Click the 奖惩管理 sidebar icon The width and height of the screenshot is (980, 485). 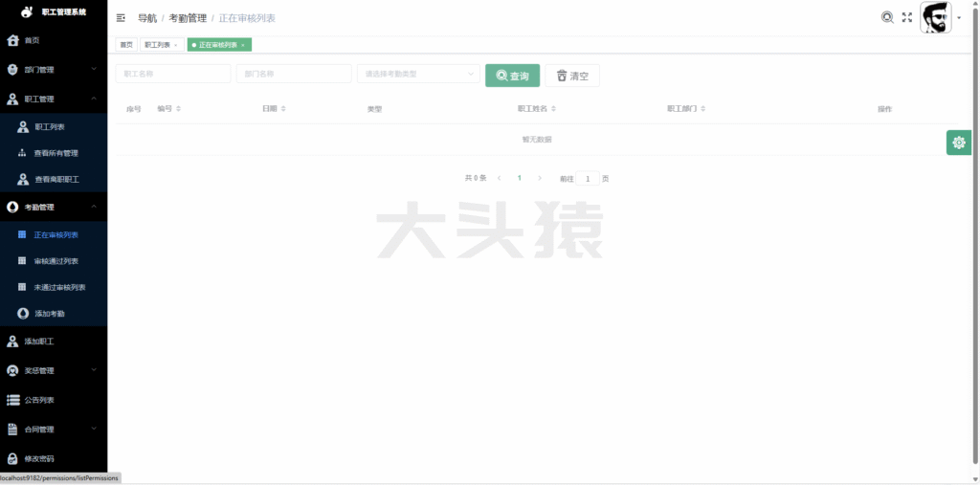12,370
